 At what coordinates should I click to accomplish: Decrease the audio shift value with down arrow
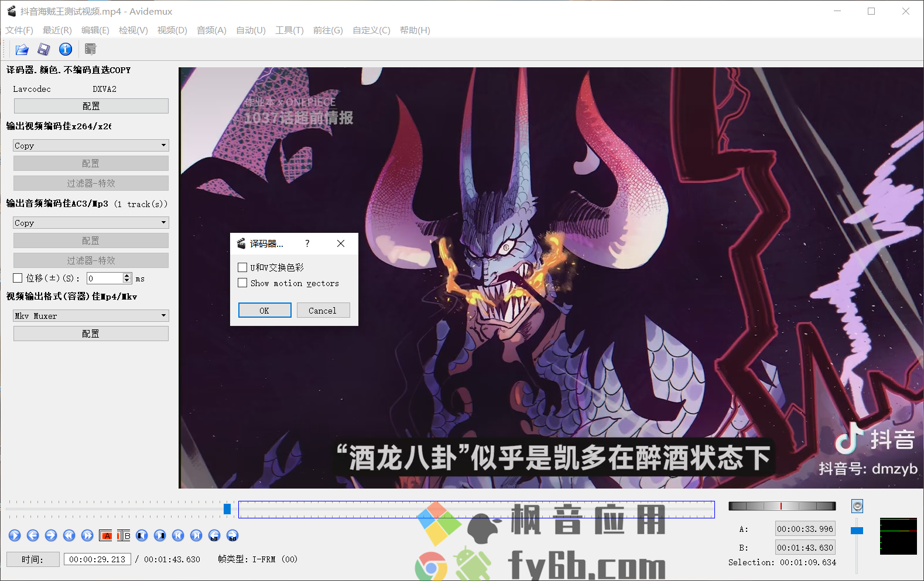127,281
